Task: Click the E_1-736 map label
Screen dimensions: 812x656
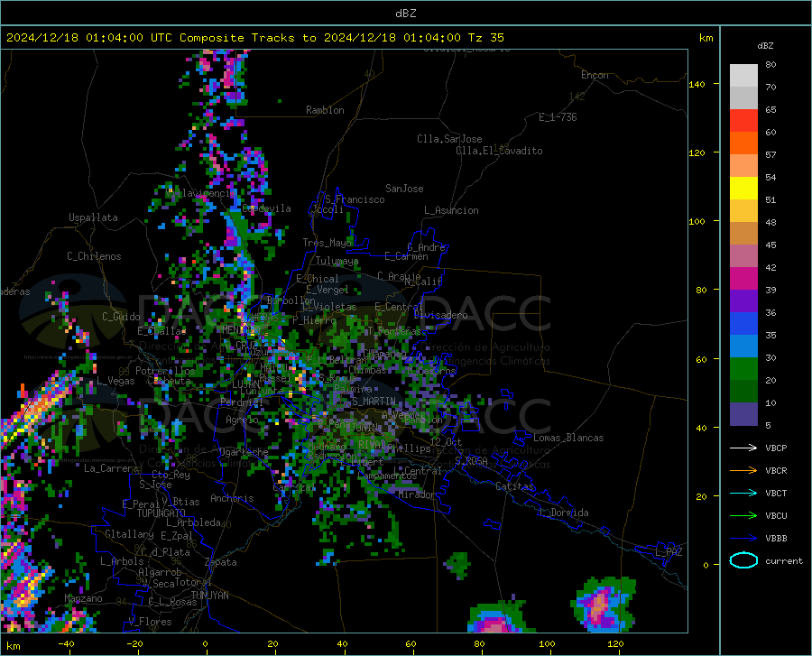Action: coord(558,117)
